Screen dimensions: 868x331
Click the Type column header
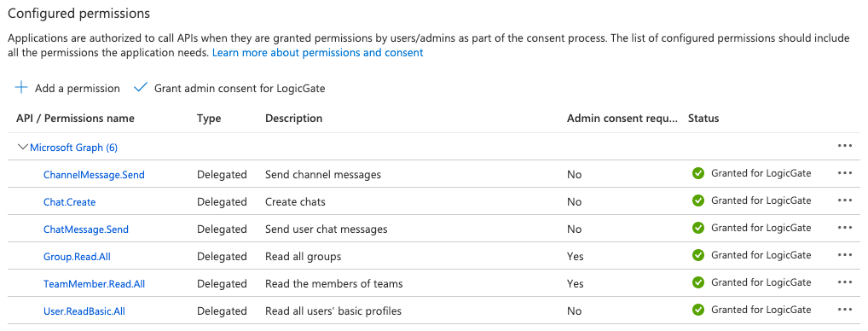click(209, 119)
